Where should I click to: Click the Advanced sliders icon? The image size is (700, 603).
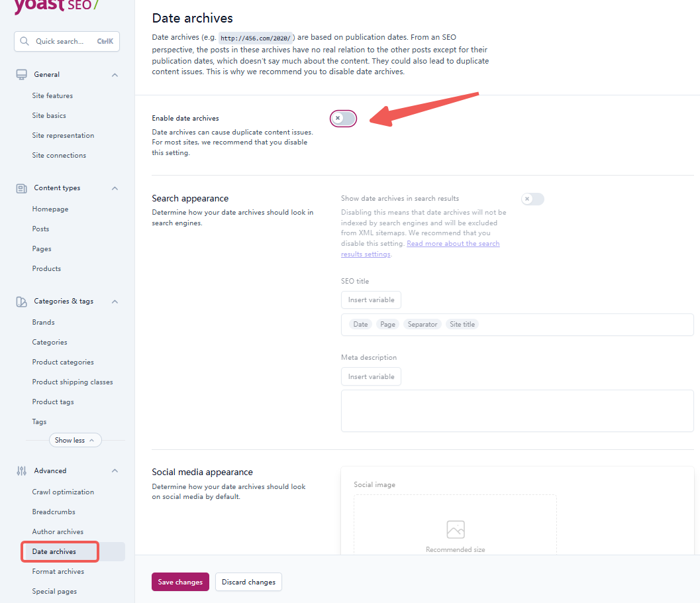click(22, 470)
